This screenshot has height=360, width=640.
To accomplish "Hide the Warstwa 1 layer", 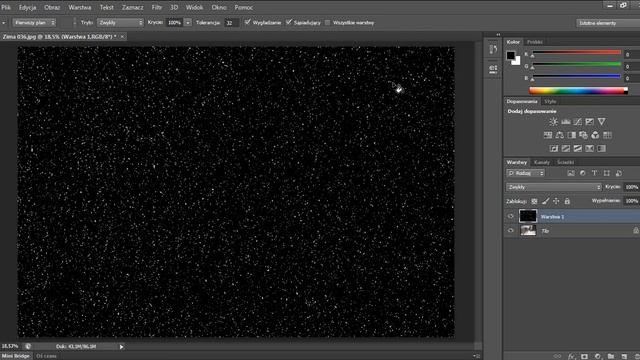I will click(510, 216).
